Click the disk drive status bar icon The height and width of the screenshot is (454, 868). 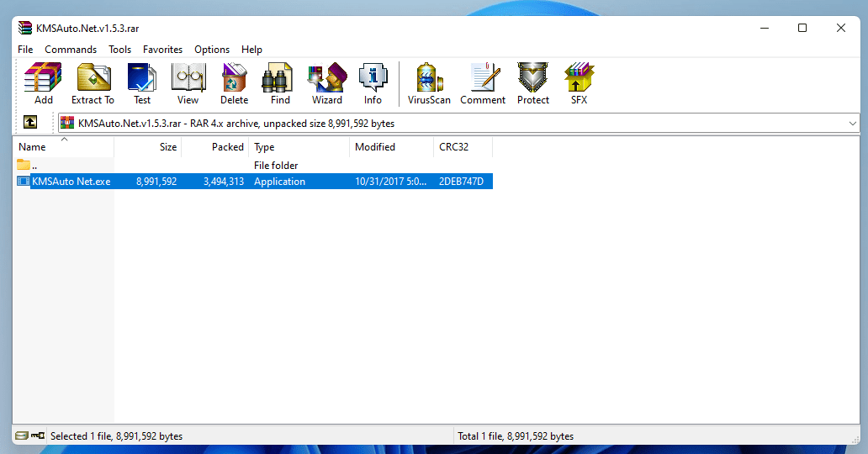click(22, 436)
